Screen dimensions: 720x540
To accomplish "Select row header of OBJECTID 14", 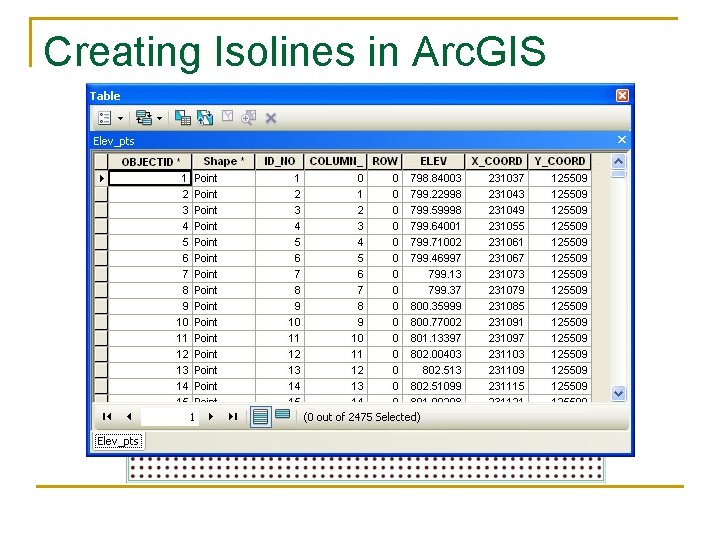I will pos(101,386).
